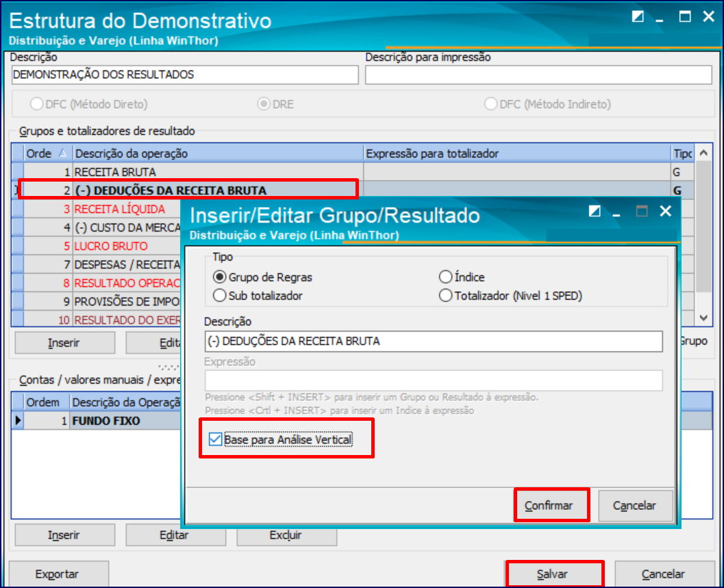Click Cancelar in Inserir/Editar Grupo dialog
The image size is (724, 588).
pos(635,505)
